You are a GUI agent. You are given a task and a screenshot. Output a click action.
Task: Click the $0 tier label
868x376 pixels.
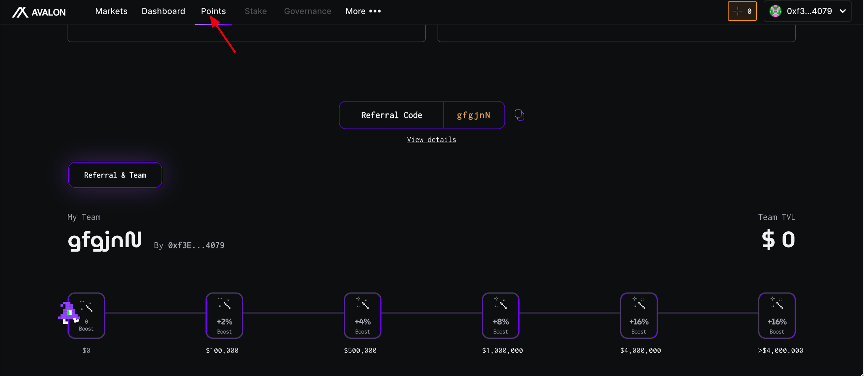pyautogui.click(x=86, y=351)
